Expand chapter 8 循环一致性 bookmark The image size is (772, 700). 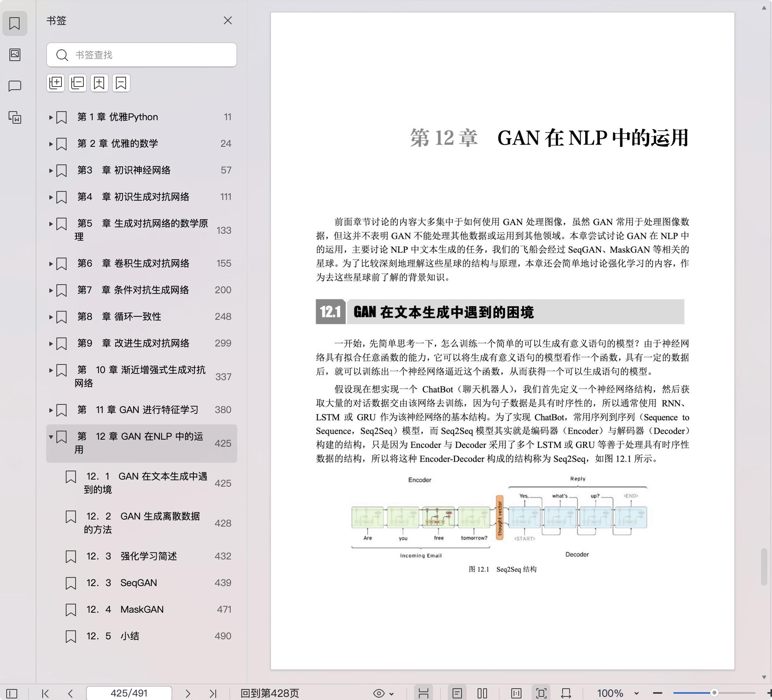[x=51, y=317]
